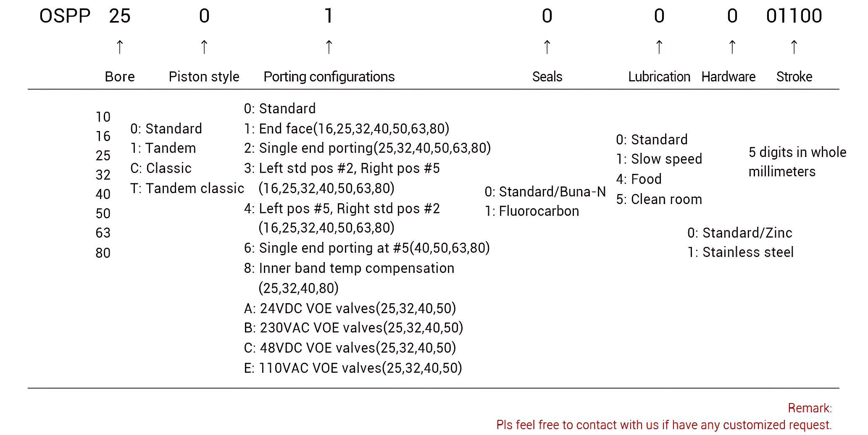
Task: Select the "5: Clean room" lubrication option
Action: point(659,199)
